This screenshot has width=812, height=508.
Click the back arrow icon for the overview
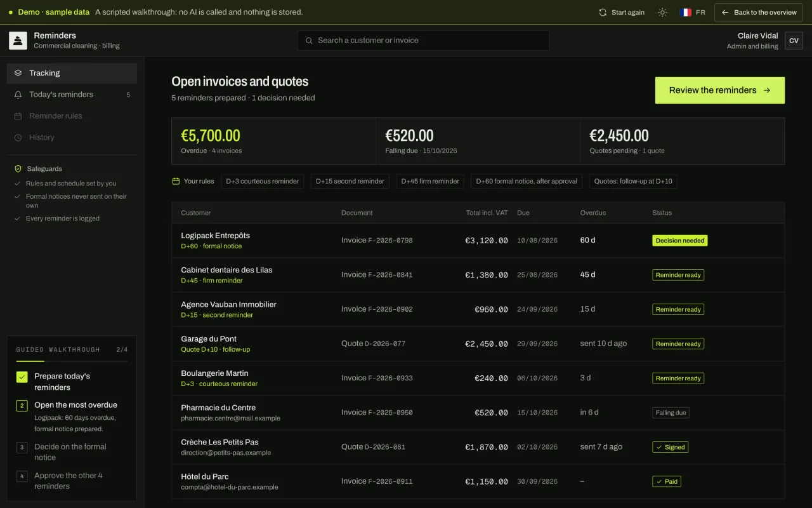point(725,13)
